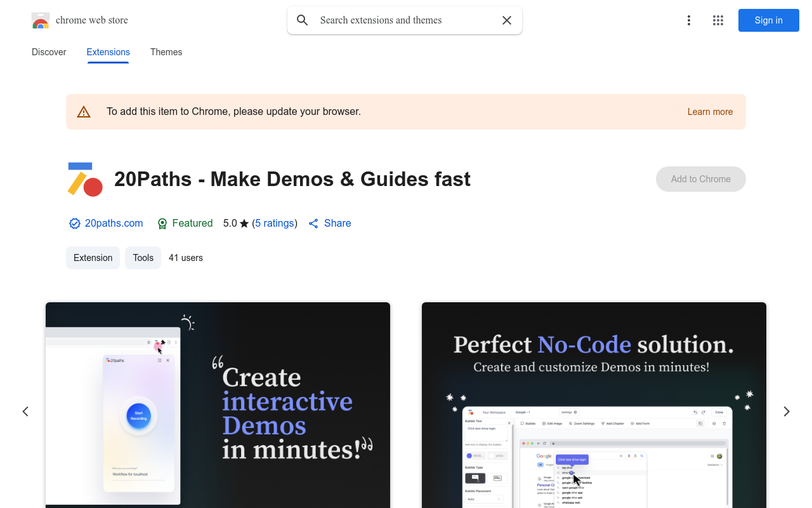
Task: Open the three-dot more options menu
Action: click(x=688, y=20)
